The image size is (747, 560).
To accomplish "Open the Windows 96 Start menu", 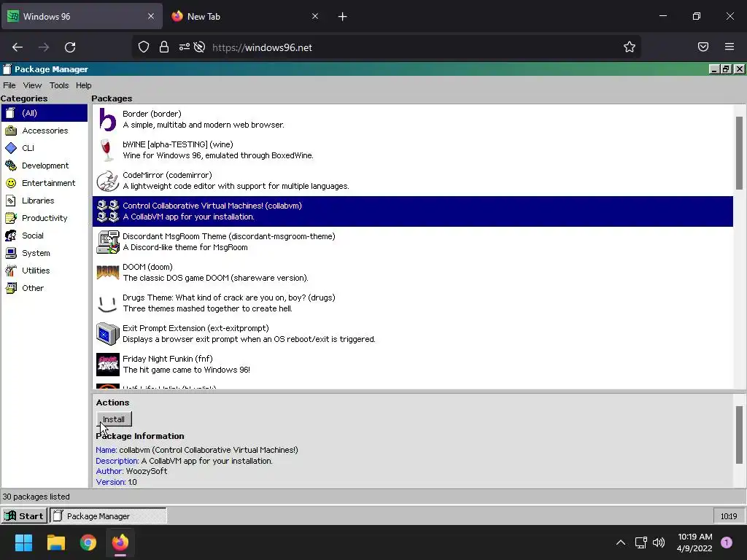I will point(25,516).
